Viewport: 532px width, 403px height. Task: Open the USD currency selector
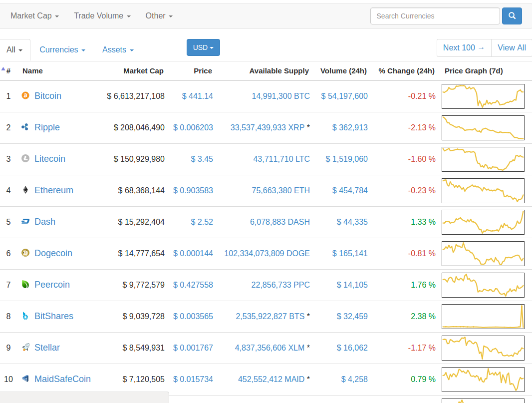203,47
